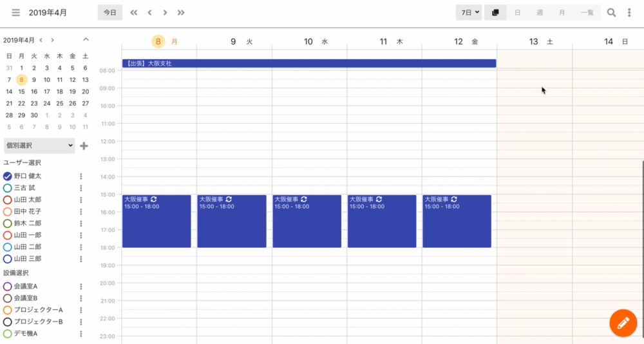Open options for 三古 試
The image size is (644, 344).
coord(81,188)
